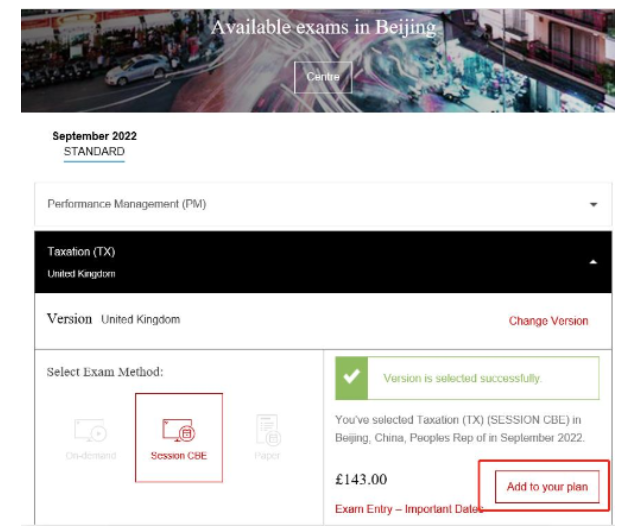Click the Available exams in Beijing heading
Screen dimensions: 632x531
323,27
